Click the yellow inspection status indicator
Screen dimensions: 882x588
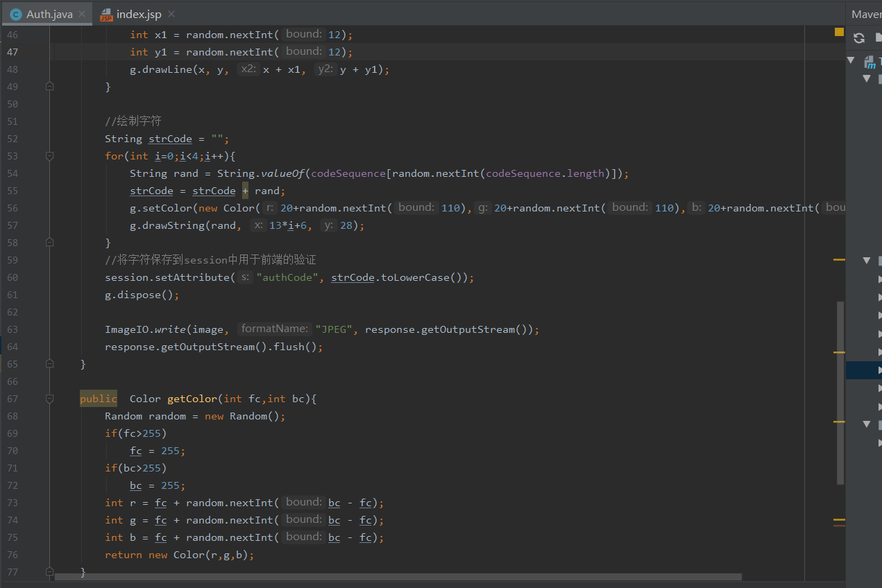click(839, 32)
